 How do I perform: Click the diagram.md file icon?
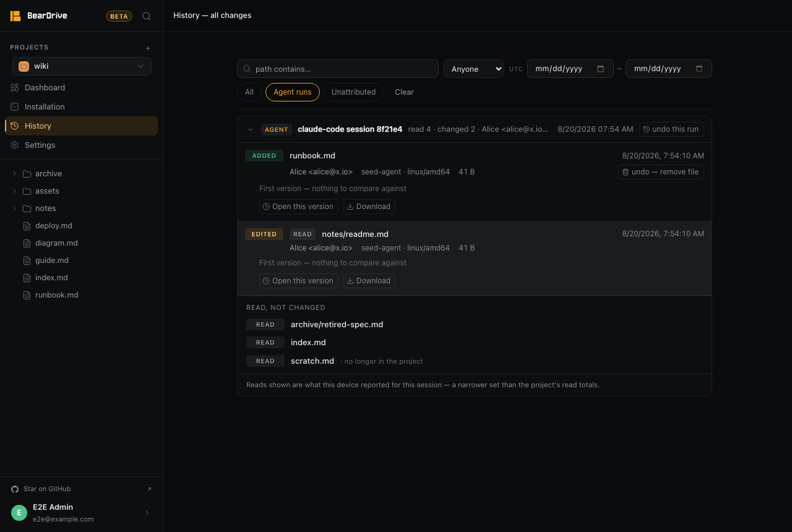click(27, 243)
